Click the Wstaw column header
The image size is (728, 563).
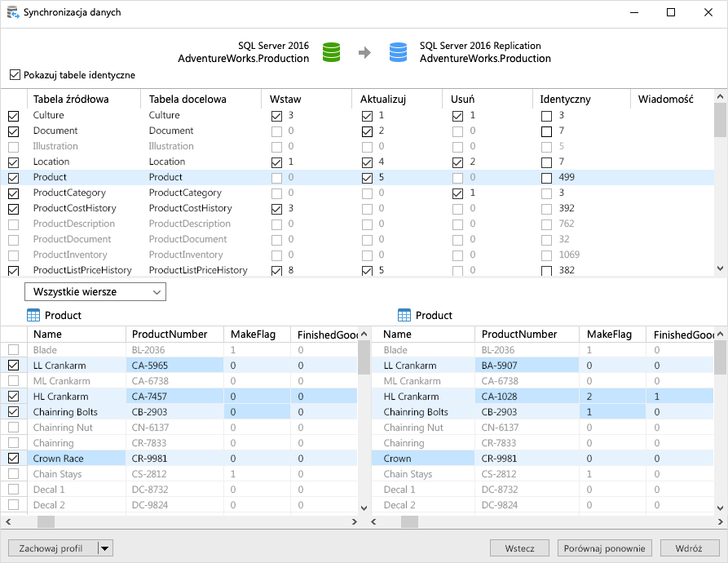[x=307, y=99]
